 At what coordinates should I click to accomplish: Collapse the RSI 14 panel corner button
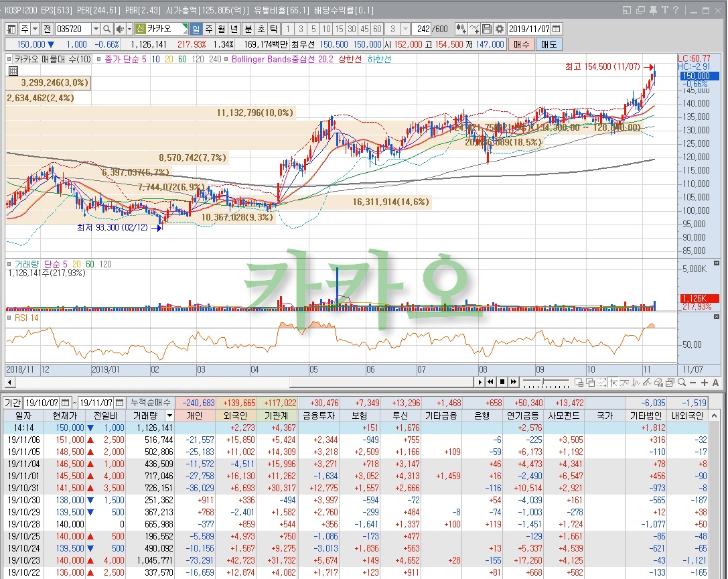click(717, 316)
